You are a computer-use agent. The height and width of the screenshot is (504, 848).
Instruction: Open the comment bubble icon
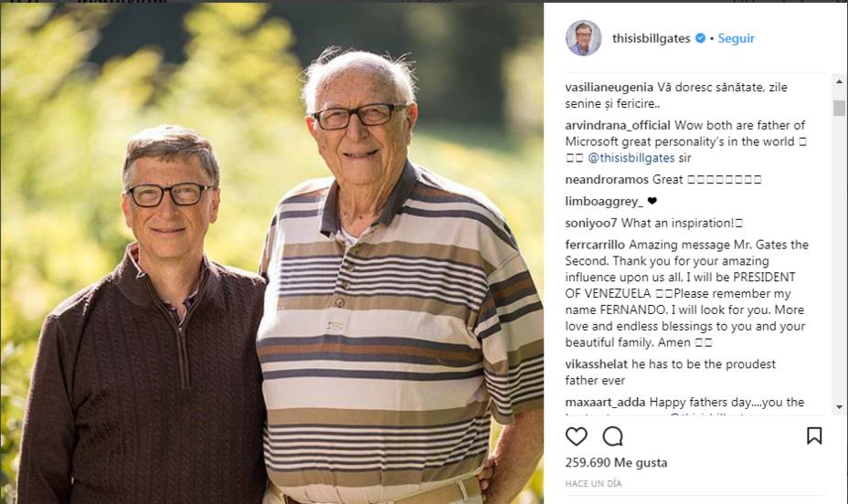(613, 436)
